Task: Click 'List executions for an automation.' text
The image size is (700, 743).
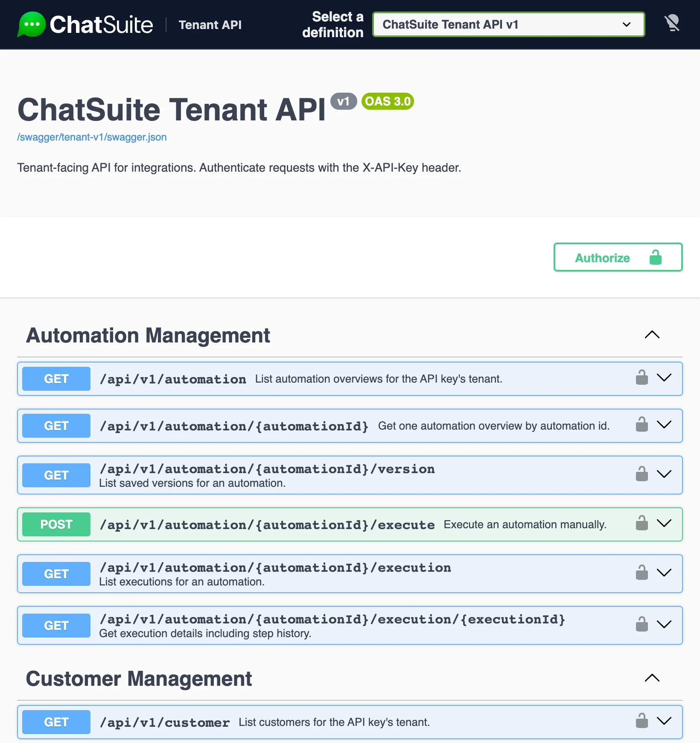Action: tap(182, 582)
